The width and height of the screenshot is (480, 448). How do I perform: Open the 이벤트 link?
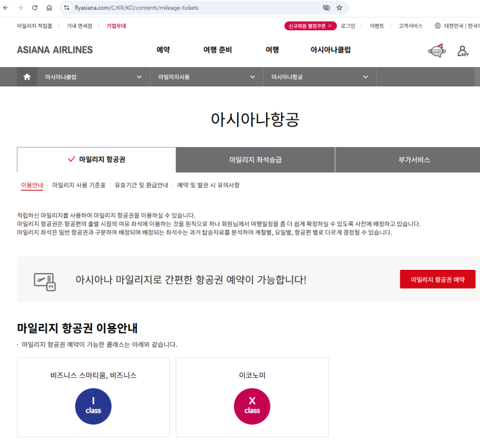pos(377,26)
